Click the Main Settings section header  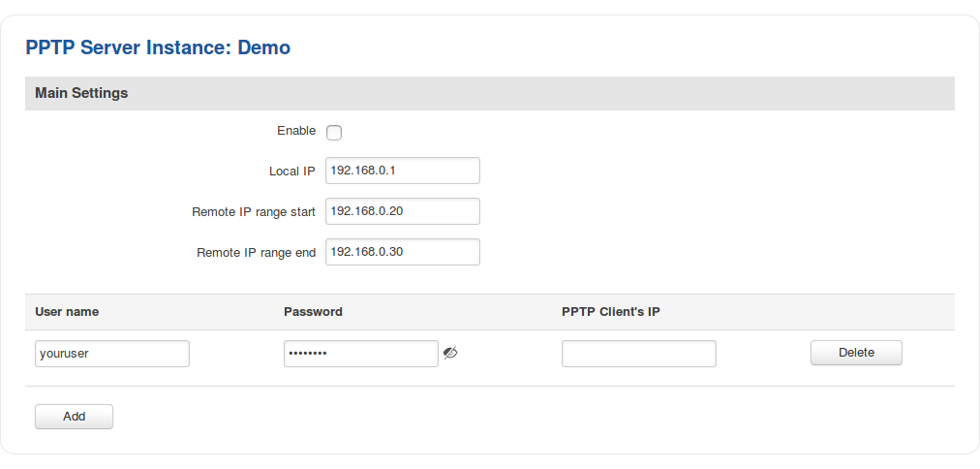click(81, 94)
